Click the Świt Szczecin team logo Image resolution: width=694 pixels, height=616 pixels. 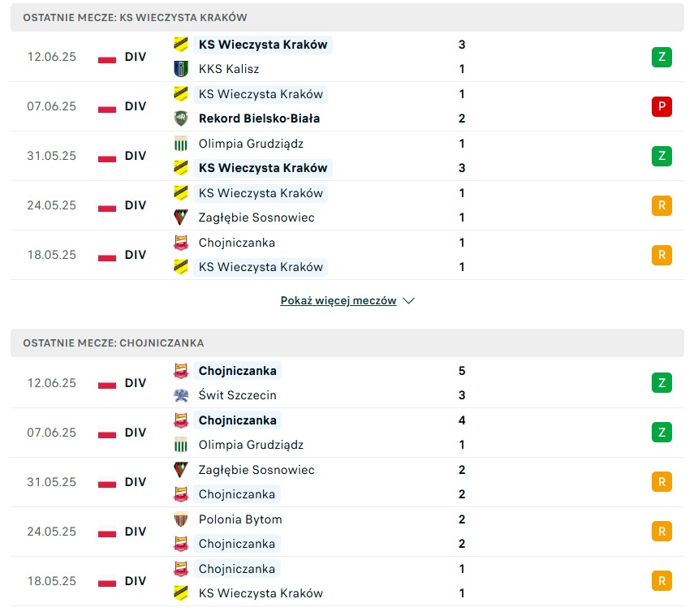(x=180, y=395)
